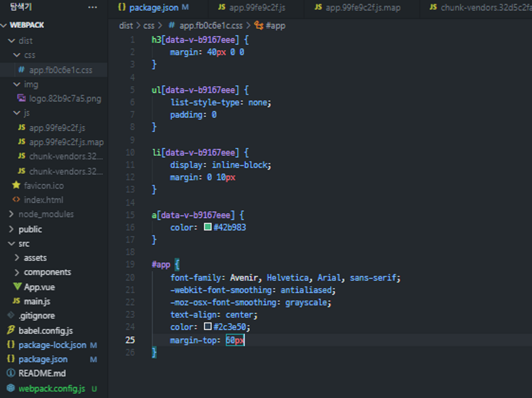Image resolution: width=532 pixels, height=398 pixels.
Task: Click the Vue icon next to App.vue
Action: coord(18,287)
